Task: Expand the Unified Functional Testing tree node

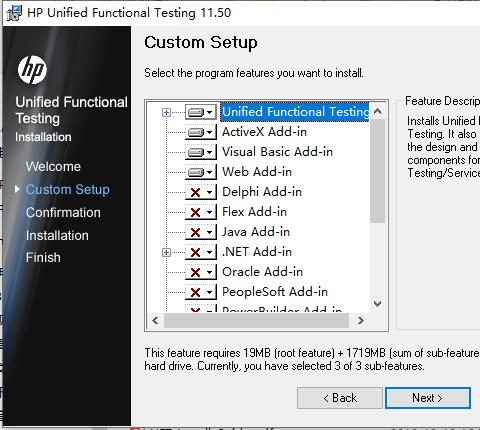Action: (166, 112)
